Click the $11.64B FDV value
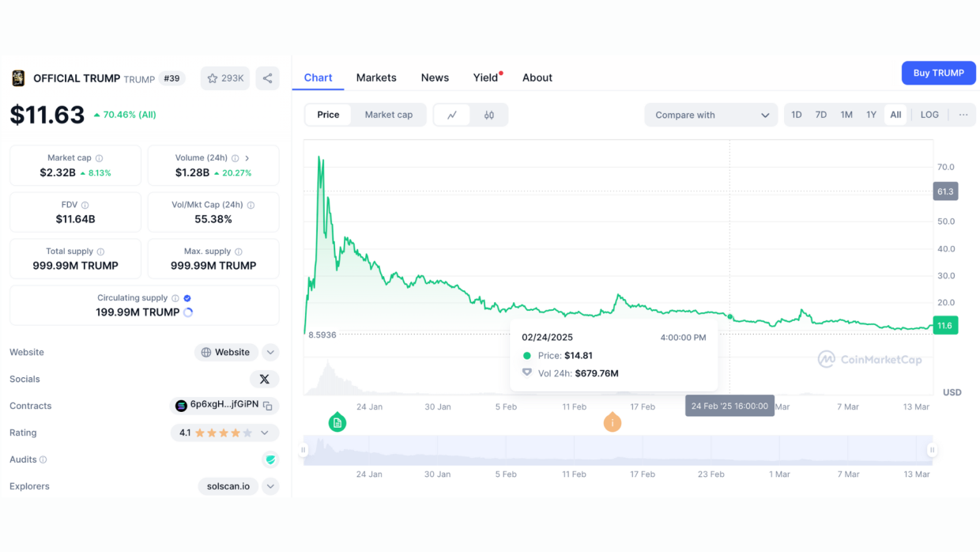Image resolution: width=980 pixels, height=552 pixels. click(x=75, y=219)
